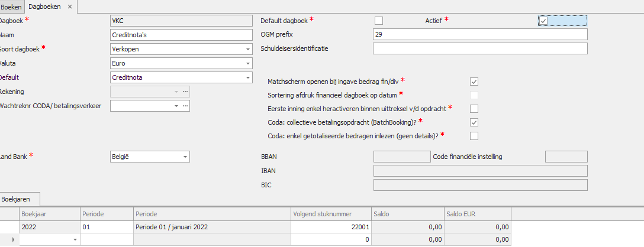
Task: Click the Saldo EUR column header
Action: click(478, 214)
